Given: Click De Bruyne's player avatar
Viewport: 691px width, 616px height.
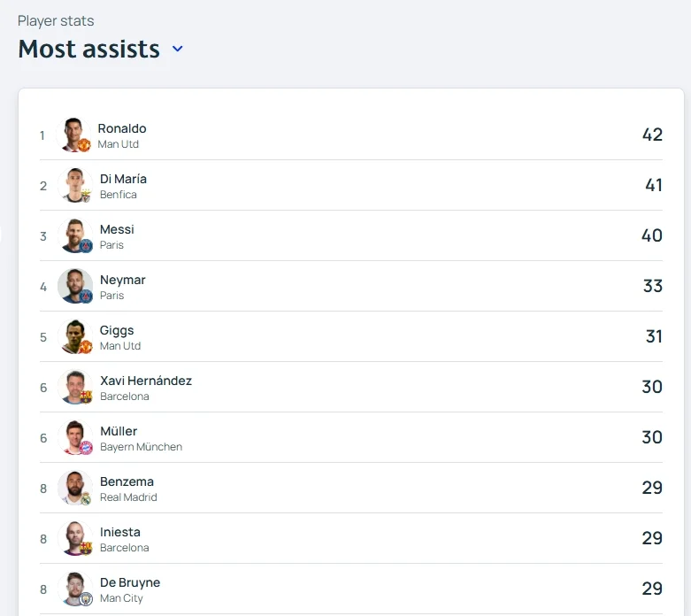Looking at the screenshot, I should (x=75, y=589).
